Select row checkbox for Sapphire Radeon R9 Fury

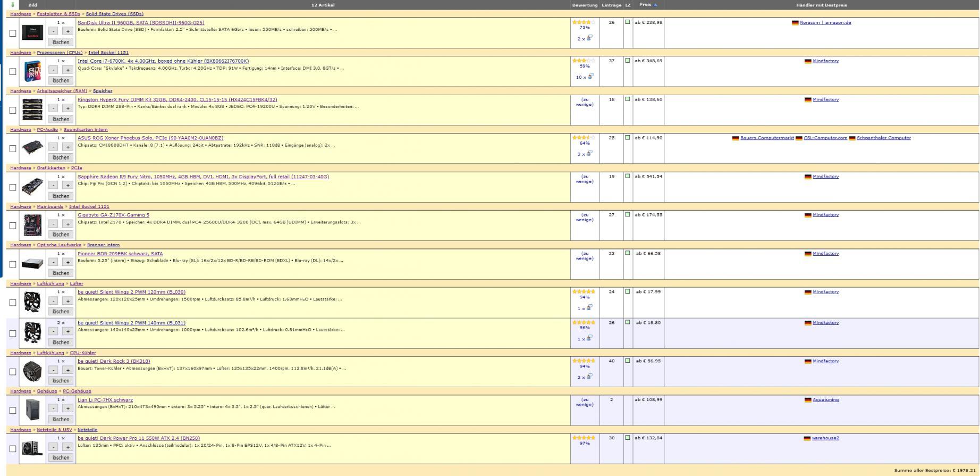pyautogui.click(x=13, y=187)
